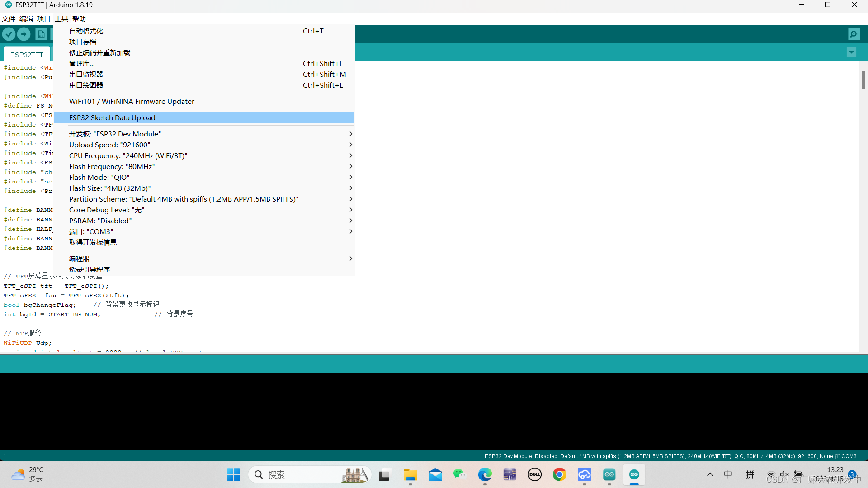Screen dimensions: 868x488
Task: Click the code line 'int bgId = START_BG_NUM;'
Action: 52,314
